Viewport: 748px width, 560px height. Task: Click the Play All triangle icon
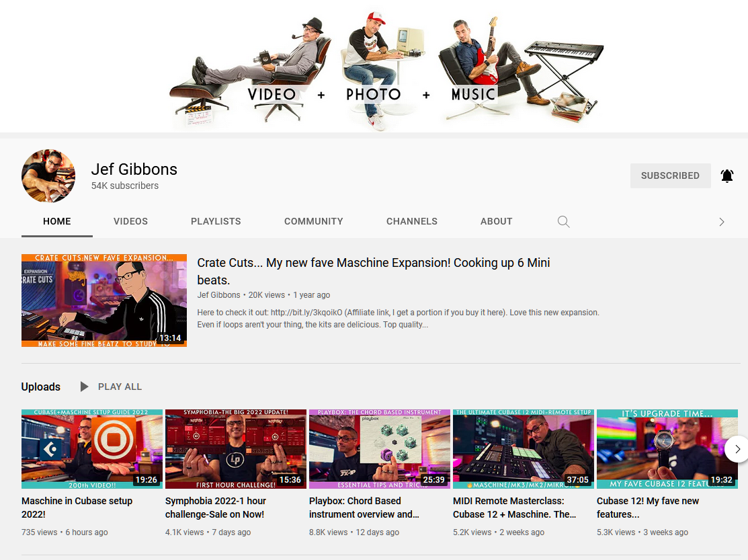[x=84, y=387]
